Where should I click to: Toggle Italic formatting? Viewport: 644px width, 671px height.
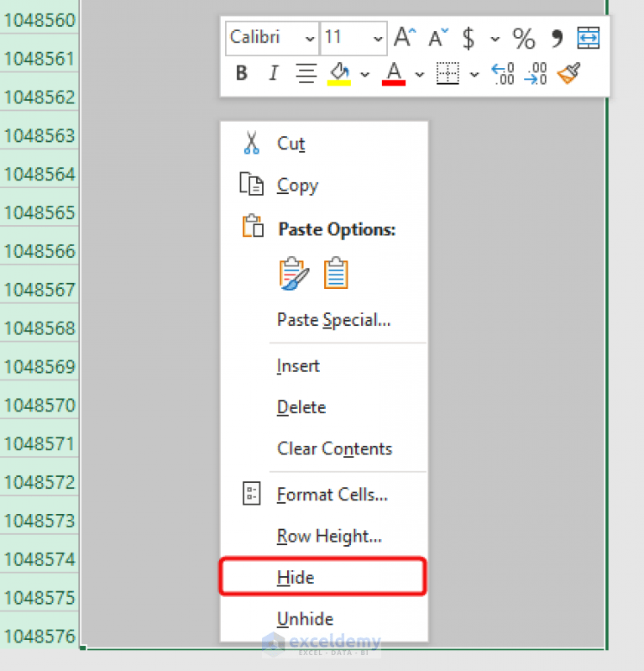[274, 73]
